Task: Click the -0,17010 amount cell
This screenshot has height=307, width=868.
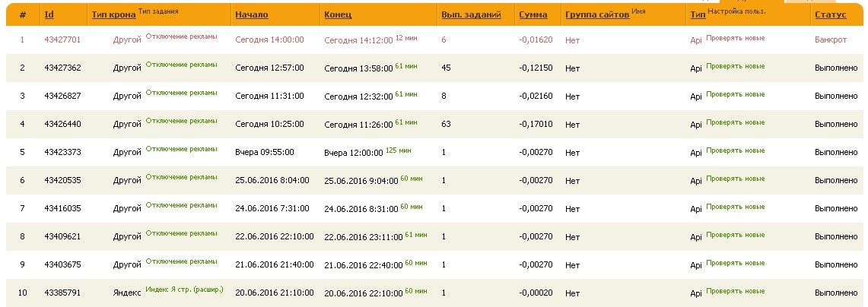Action: coord(536,124)
